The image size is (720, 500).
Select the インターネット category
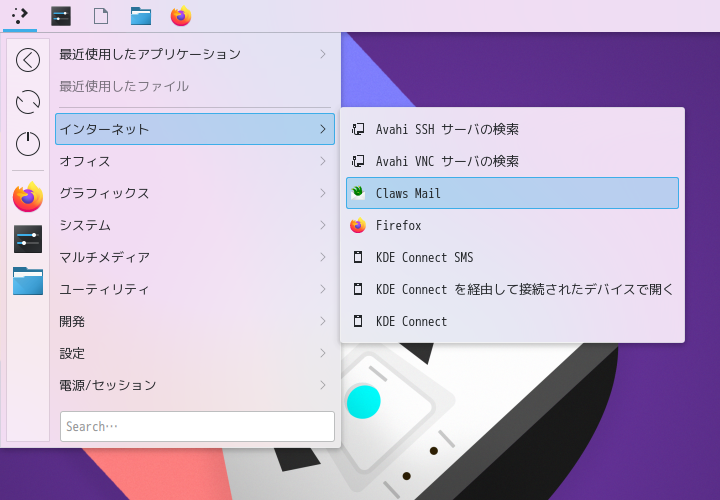pos(195,129)
